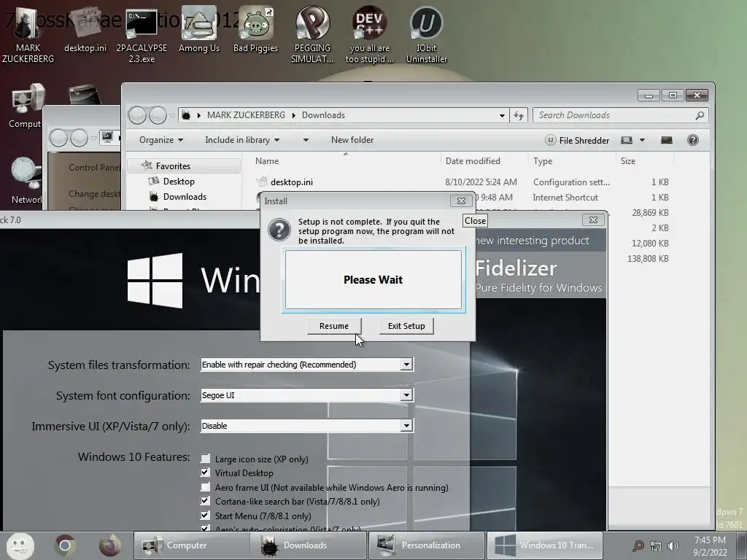Select the desktop.ini file row
The height and width of the screenshot is (560, 747).
pyautogui.click(x=463, y=182)
